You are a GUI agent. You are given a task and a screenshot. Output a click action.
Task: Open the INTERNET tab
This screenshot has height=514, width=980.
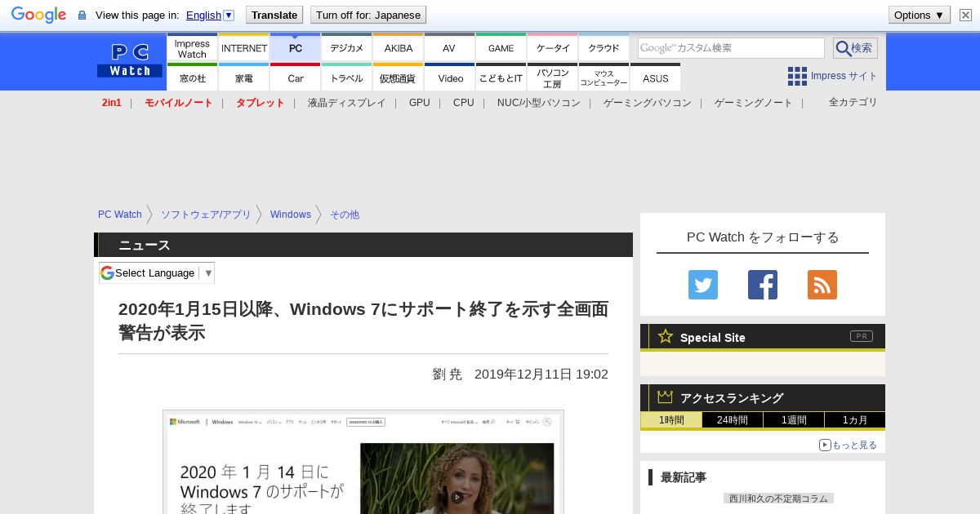tap(243, 48)
